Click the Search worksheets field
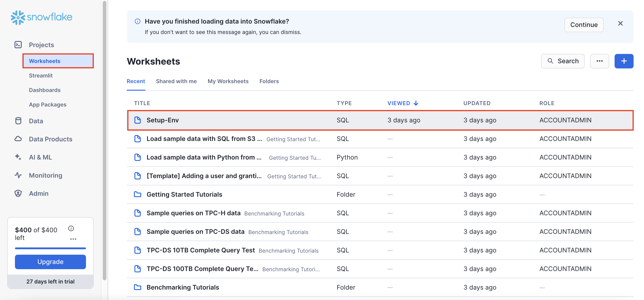 563,61
